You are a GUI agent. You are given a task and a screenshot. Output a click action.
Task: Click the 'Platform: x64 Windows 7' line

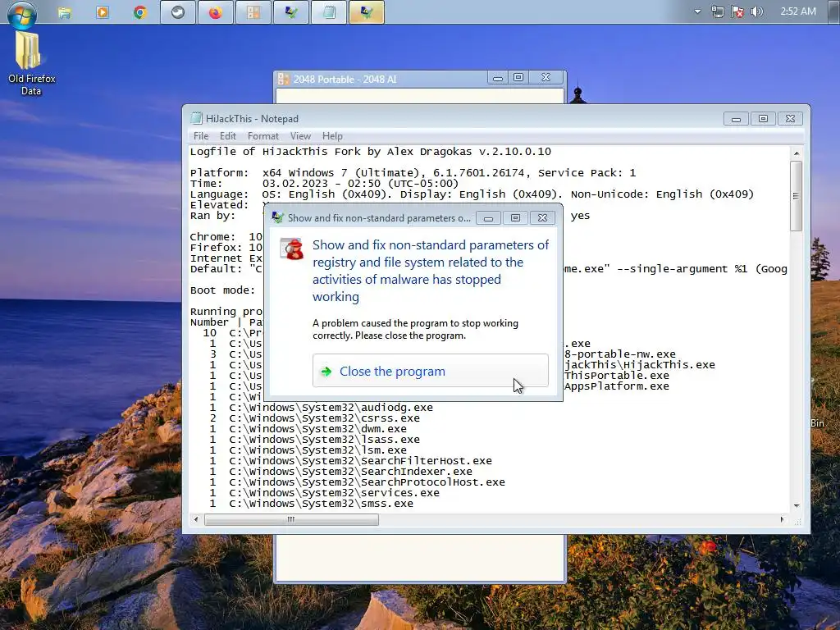[413, 173]
